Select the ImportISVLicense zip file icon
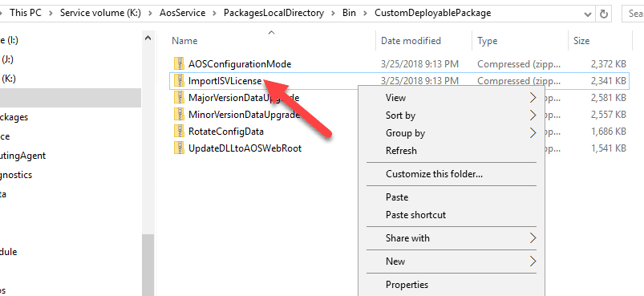This screenshot has width=644, height=296. click(179, 81)
